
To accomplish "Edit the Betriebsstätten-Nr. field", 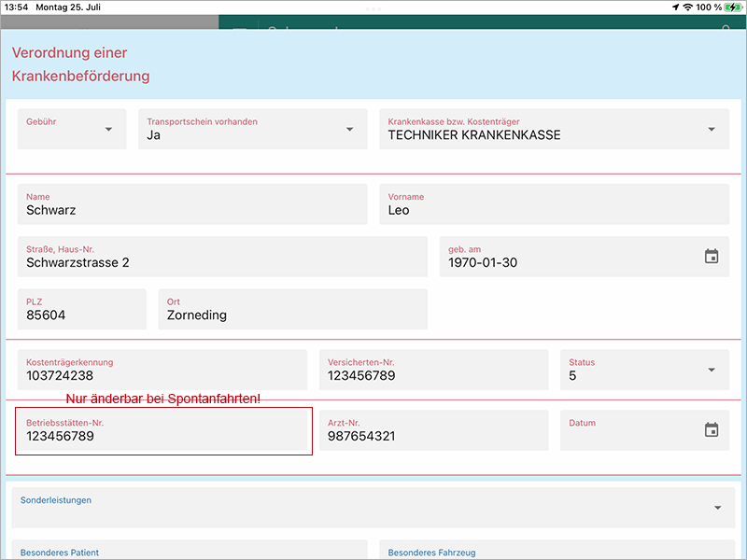I will click(162, 430).
